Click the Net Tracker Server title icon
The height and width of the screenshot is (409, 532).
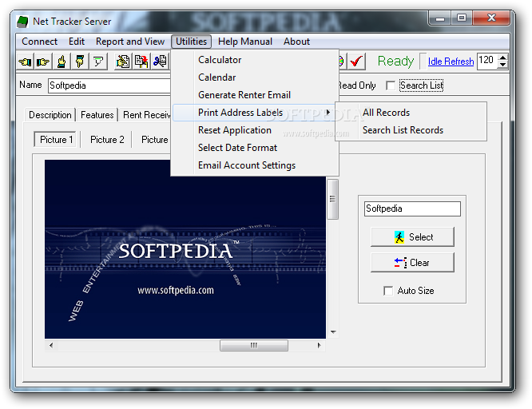point(22,22)
